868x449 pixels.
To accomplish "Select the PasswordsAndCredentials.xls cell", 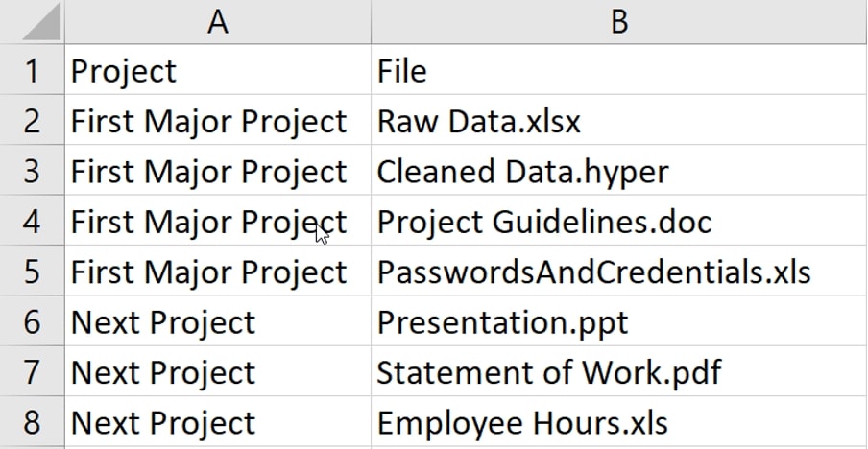I will pos(619,271).
